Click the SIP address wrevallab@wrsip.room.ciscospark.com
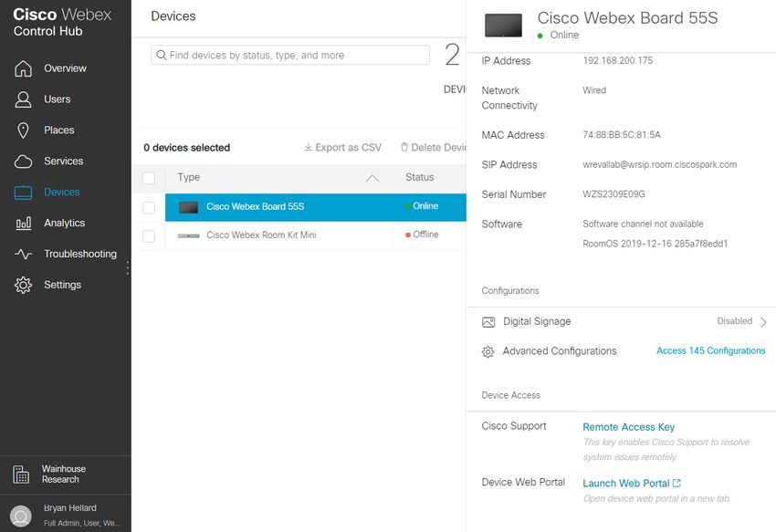 (x=660, y=164)
